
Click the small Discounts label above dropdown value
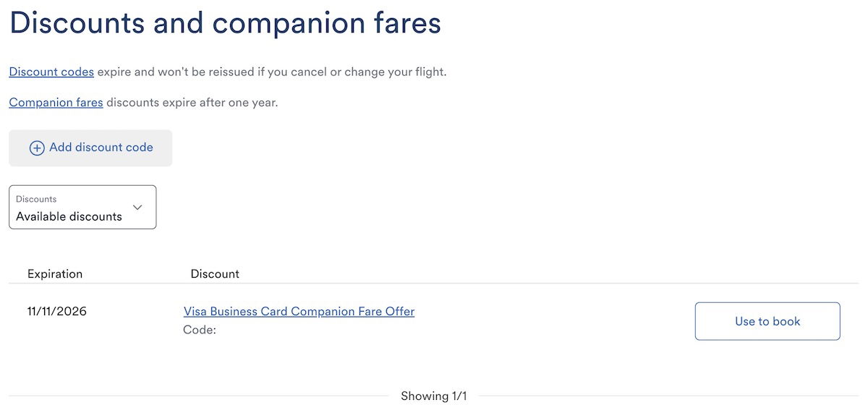click(x=36, y=199)
